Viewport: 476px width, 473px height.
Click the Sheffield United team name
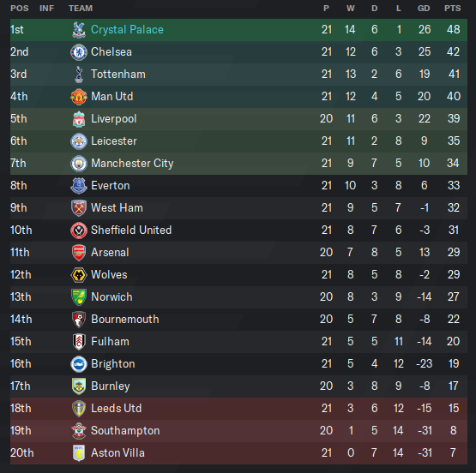coord(131,231)
